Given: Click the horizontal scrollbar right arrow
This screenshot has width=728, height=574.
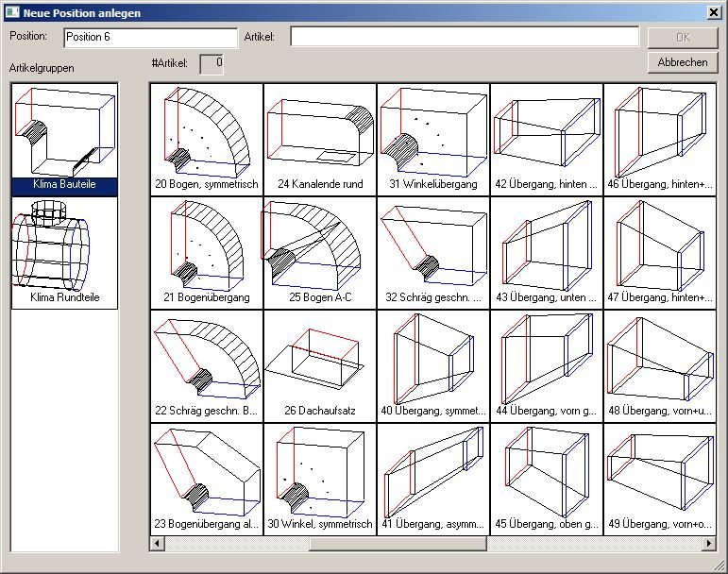Looking at the screenshot, I should (710, 544).
